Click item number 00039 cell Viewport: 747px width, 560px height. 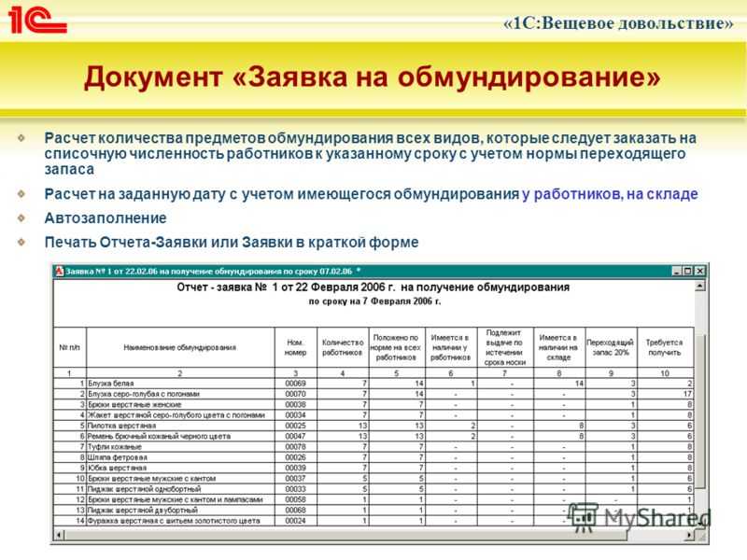tap(295, 469)
